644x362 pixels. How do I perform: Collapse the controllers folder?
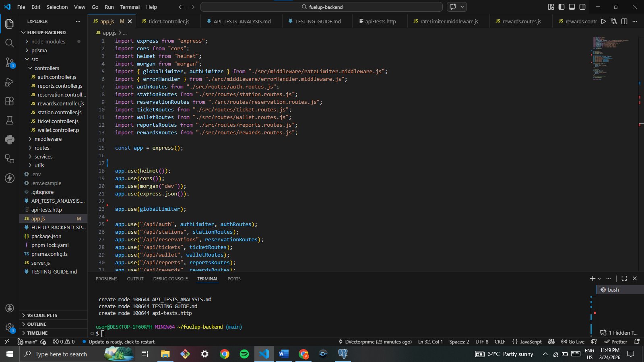pyautogui.click(x=46, y=68)
